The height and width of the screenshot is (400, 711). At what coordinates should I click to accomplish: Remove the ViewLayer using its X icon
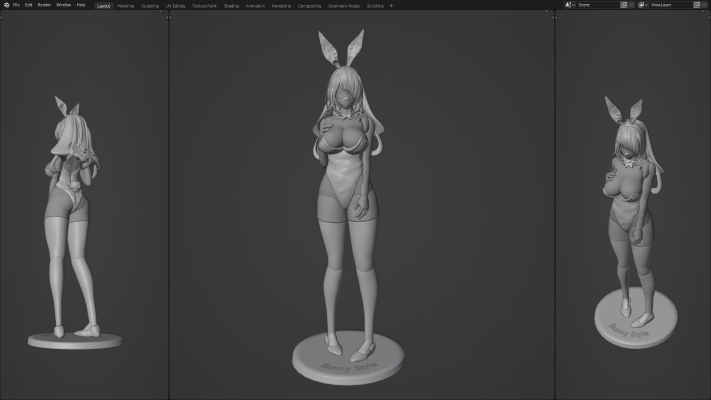(x=705, y=5)
